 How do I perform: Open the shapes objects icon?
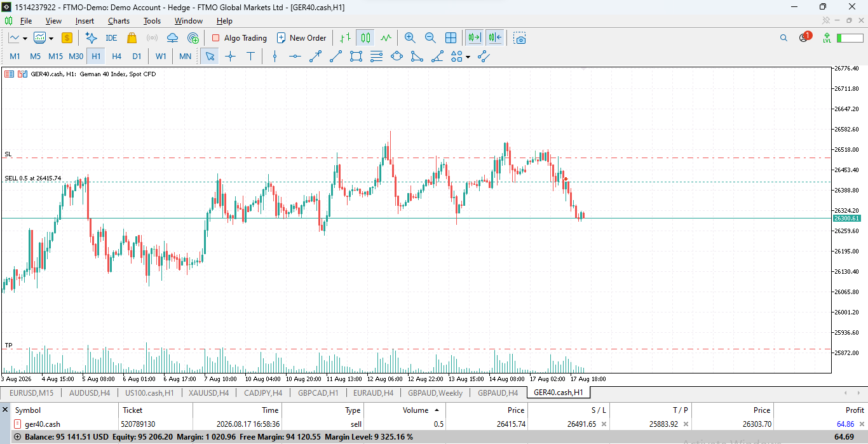tap(456, 57)
